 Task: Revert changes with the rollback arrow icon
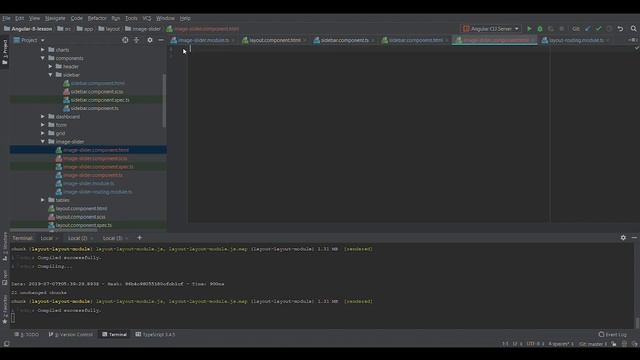tap(620, 29)
